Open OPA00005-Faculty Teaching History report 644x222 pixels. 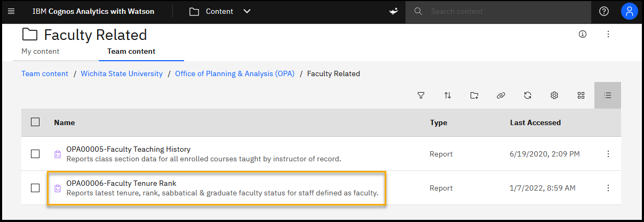(129, 149)
